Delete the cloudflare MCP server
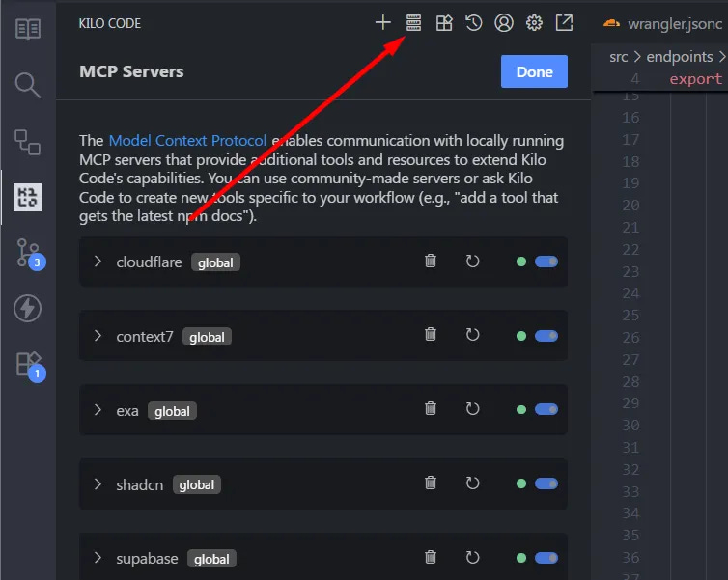 click(x=431, y=262)
